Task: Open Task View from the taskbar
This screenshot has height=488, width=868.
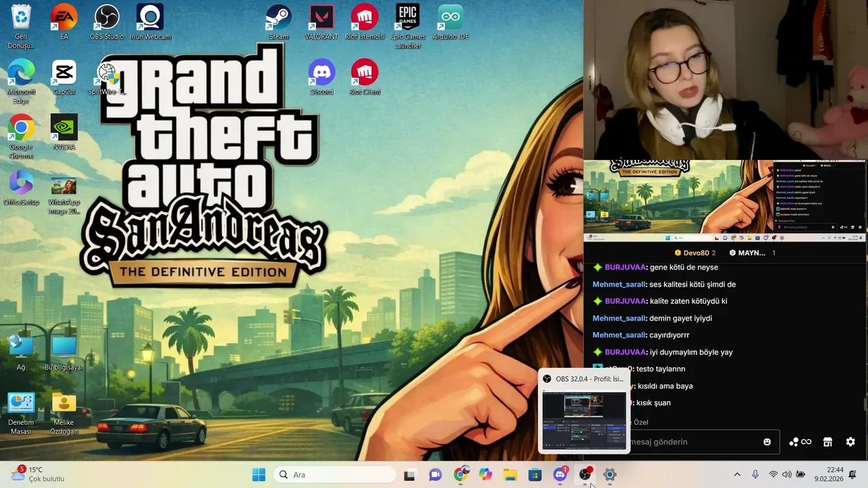Action: pyautogui.click(x=410, y=474)
